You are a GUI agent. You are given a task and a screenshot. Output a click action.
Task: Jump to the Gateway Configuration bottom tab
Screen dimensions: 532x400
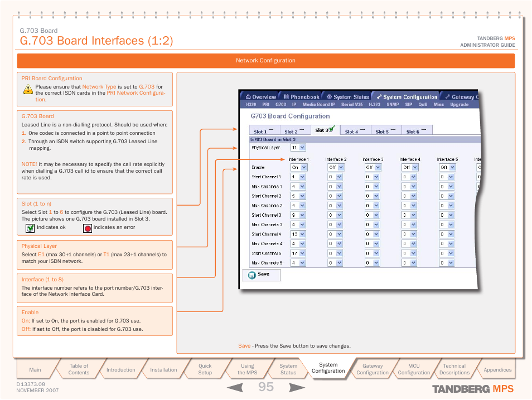tap(372, 369)
